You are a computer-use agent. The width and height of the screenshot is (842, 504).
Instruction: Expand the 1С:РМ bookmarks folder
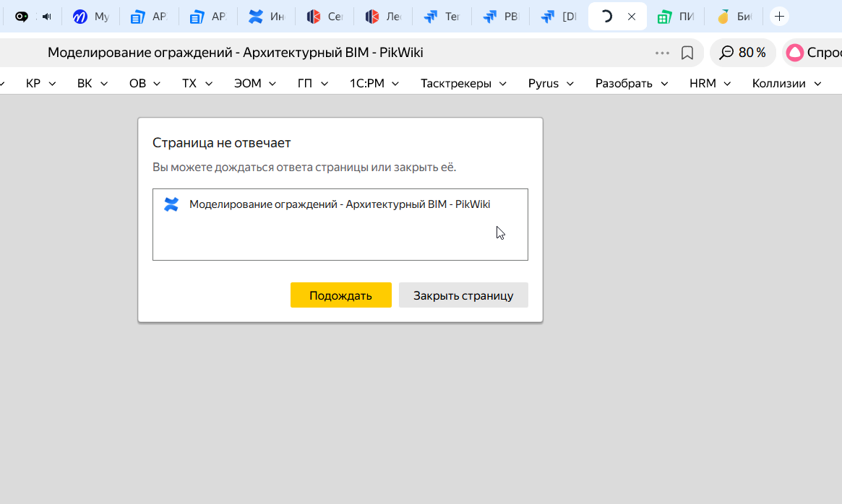coord(374,83)
